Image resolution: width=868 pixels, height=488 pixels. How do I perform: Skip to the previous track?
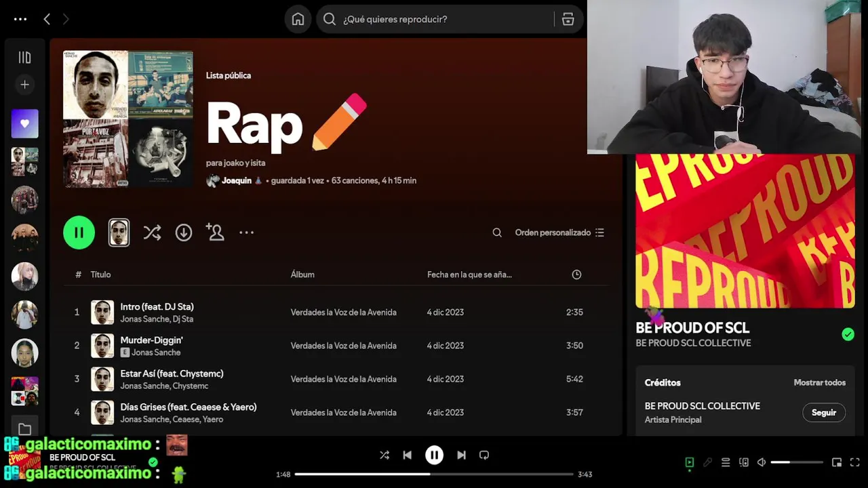pyautogui.click(x=407, y=455)
